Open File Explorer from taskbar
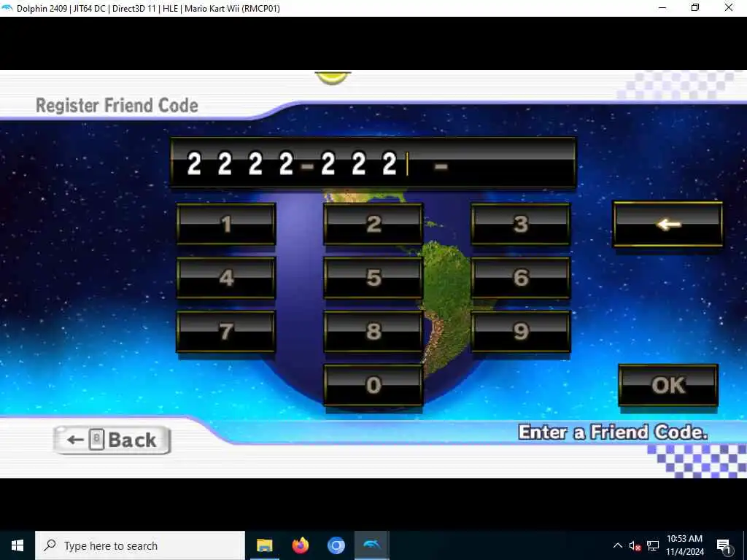The width and height of the screenshot is (747, 560). (x=264, y=545)
